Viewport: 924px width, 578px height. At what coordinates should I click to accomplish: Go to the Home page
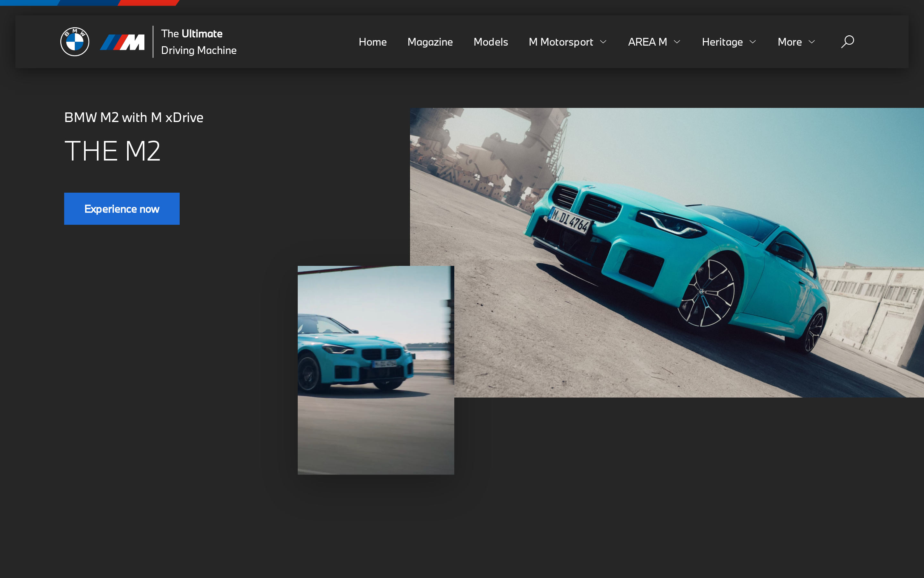(373, 42)
